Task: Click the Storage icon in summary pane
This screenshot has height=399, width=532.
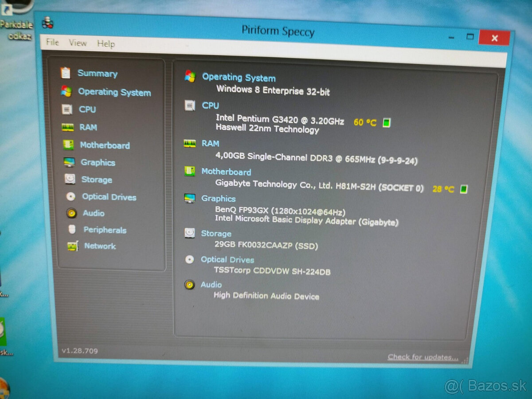Action: click(190, 233)
